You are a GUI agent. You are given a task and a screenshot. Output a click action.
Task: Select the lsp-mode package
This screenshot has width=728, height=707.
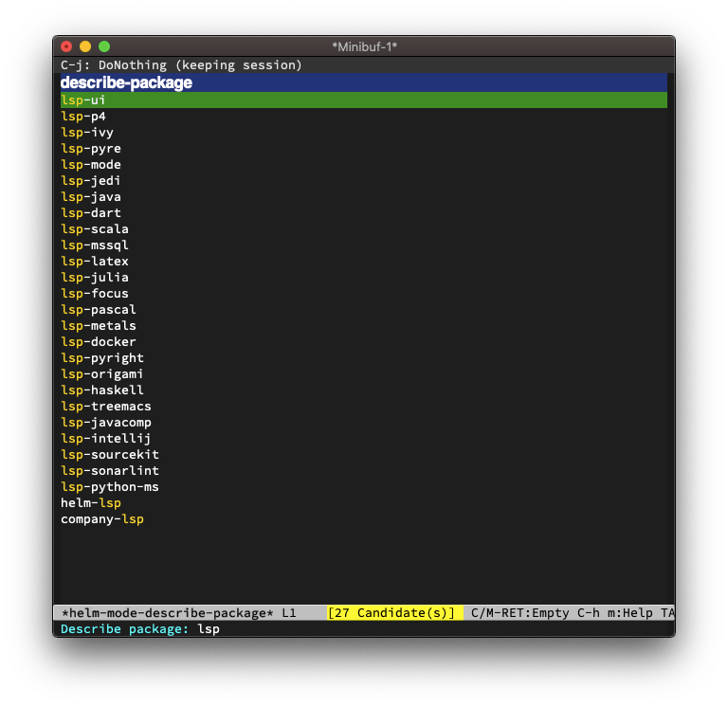pyautogui.click(x=91, y=164)
